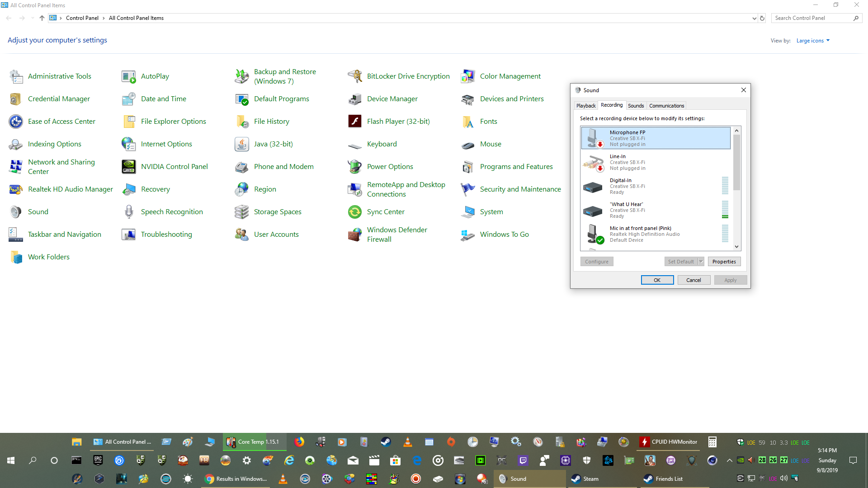Open Windows Defender Firewall icon

355,235
